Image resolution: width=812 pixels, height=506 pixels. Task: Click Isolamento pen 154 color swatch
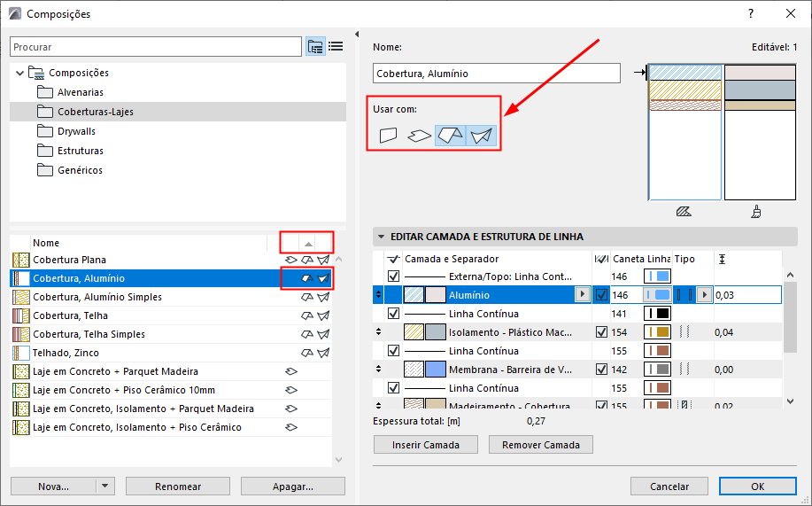pyautogui.click(x=657, y=332)
